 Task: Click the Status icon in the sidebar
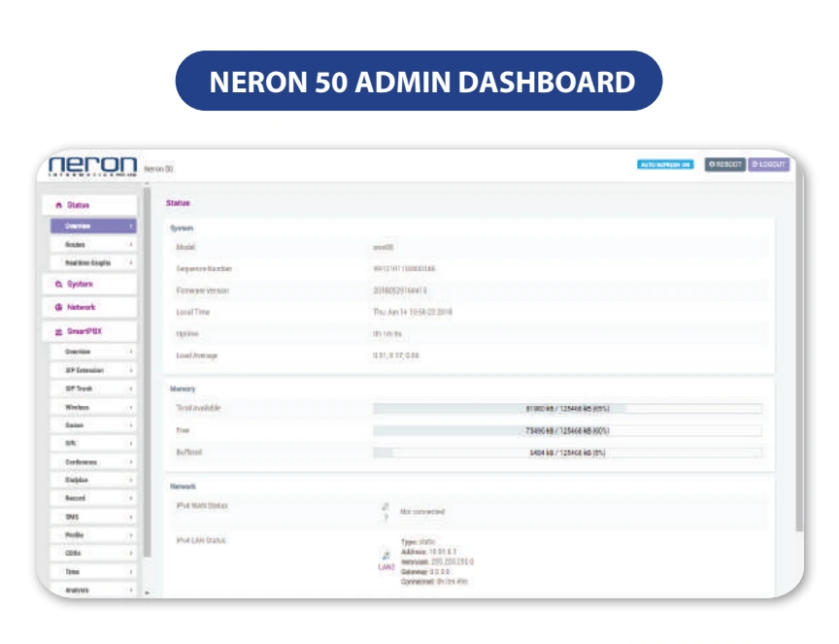pos(60,204)
